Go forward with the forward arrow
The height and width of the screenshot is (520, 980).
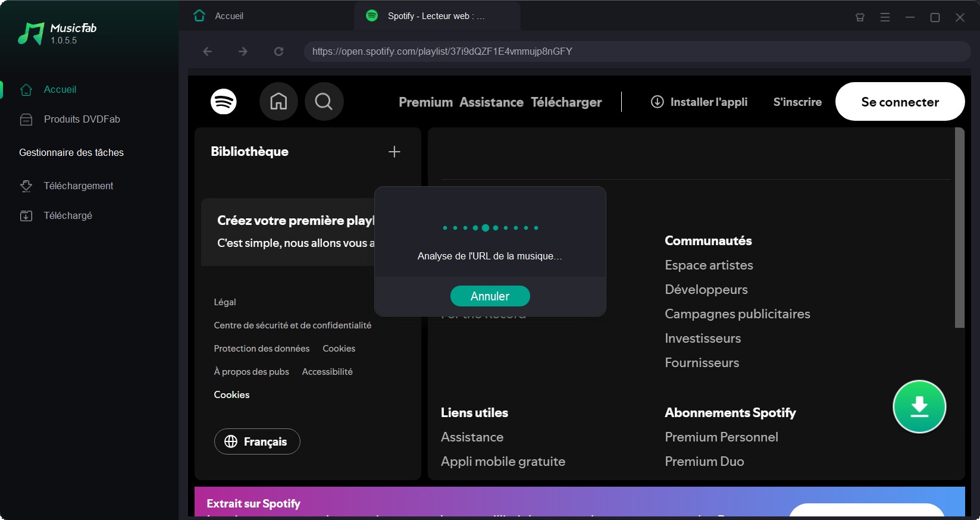pos(243,51)
